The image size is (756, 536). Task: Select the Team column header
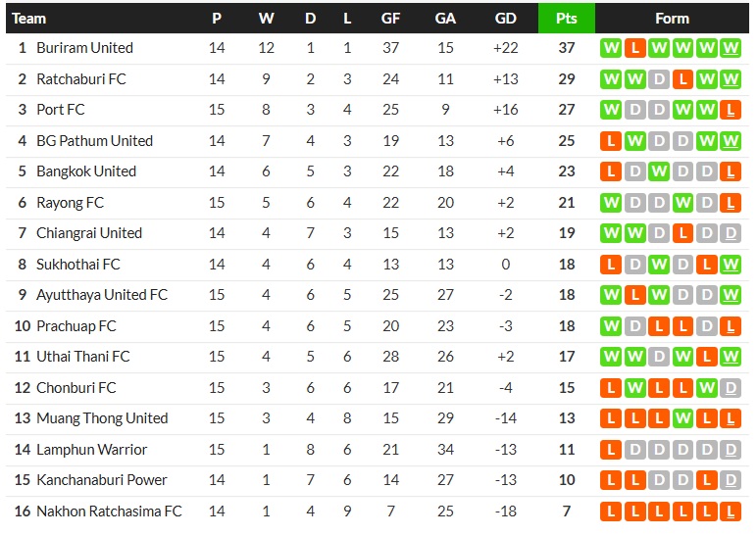[x=29, y=18]
